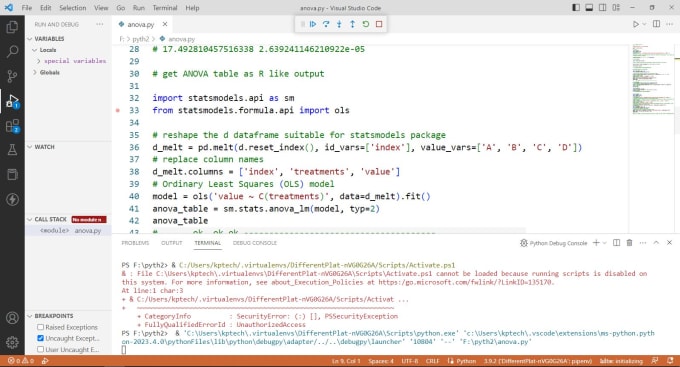Open the Extensions view icon

click(x=12, y=126)
